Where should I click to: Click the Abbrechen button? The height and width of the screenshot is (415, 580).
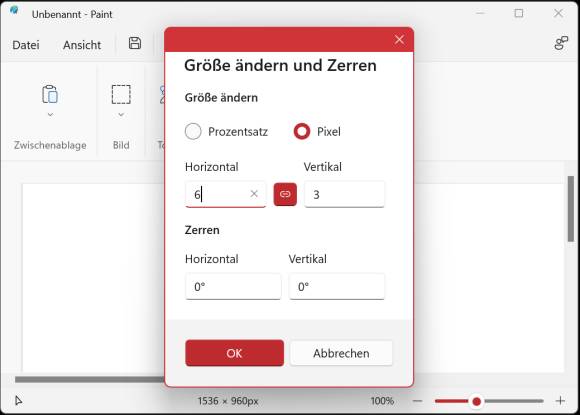(341, 353)
